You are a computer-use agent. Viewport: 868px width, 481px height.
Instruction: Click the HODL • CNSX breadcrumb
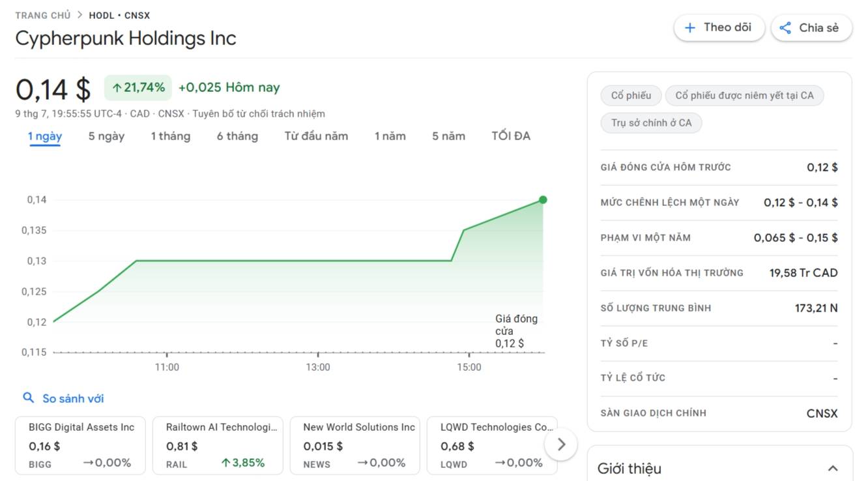119,15
